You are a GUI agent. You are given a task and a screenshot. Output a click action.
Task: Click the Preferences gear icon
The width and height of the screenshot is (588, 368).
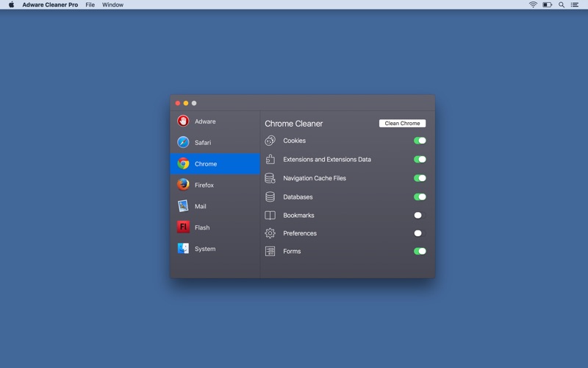270,233
